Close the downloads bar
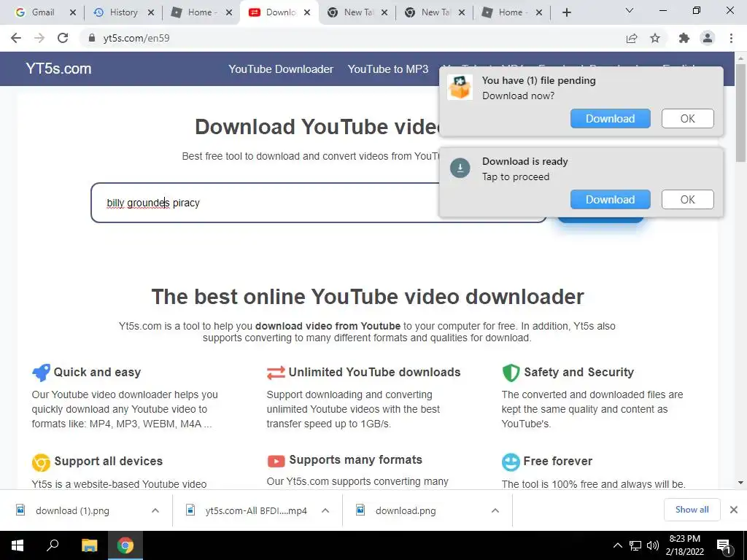The width and height of the screenshot is (747, 560). (734, 510)
